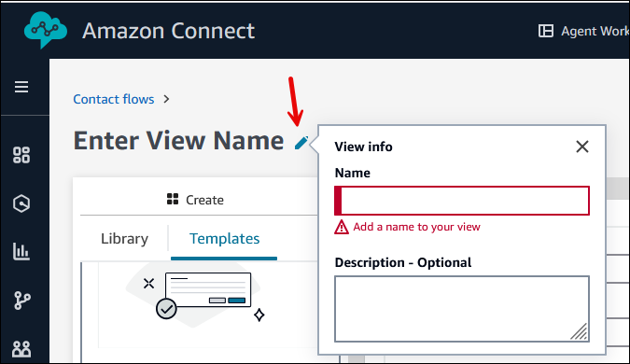Open the users sidebar icon

click(21, 349)
